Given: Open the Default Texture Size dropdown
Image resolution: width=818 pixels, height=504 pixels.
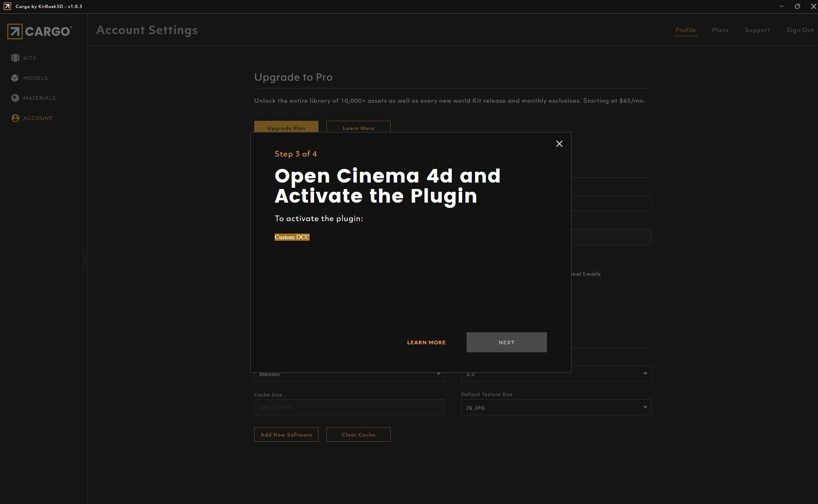Looking at the screenshot, I should click(556, 407).
